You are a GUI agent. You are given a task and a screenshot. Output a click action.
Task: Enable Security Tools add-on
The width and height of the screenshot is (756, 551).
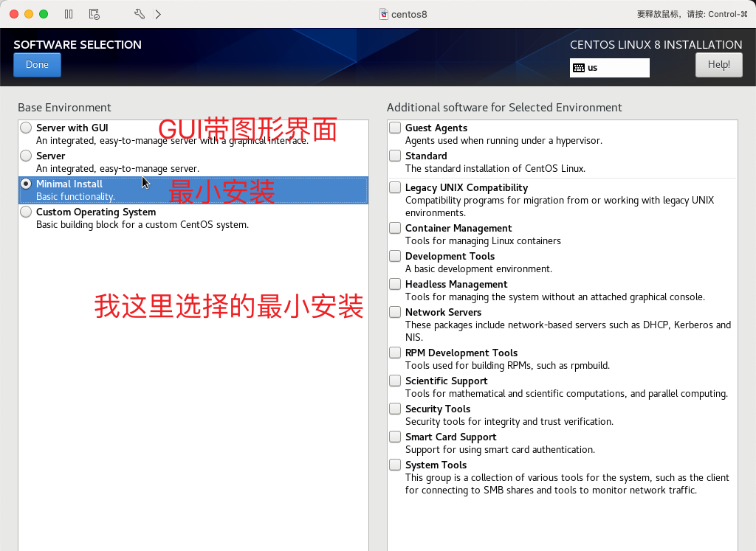coord(395,409)
